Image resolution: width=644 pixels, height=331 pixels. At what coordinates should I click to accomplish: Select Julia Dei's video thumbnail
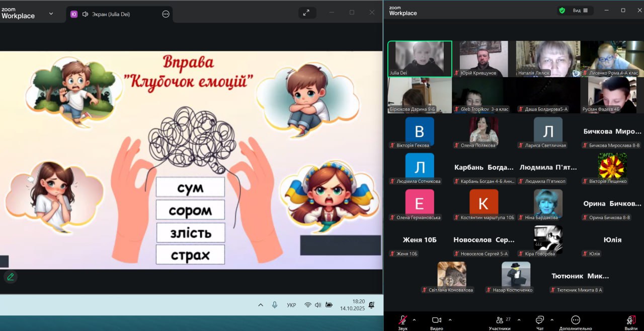(x=420, y=59)
